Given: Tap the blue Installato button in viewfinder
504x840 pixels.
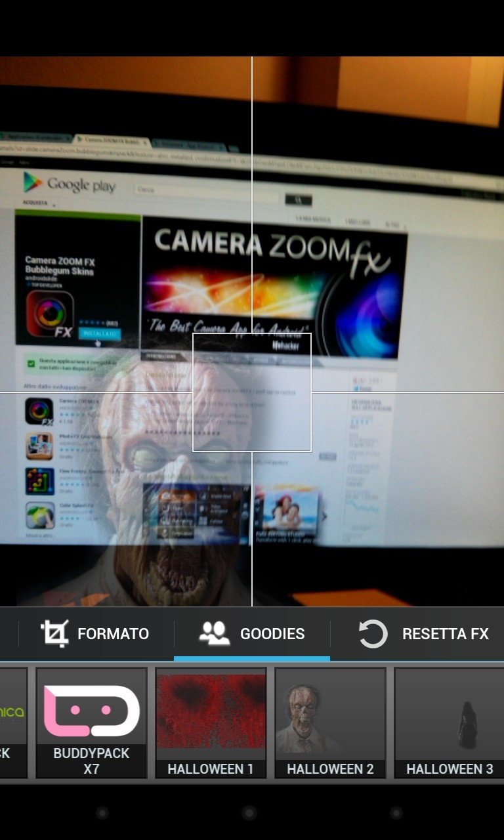Looking at the screenshot, I should coord(99,333).
